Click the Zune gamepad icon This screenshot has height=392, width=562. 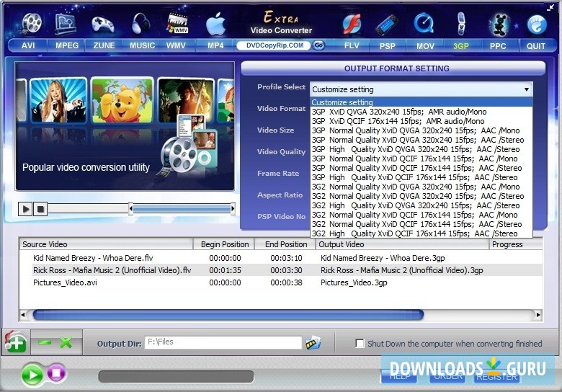103,24
